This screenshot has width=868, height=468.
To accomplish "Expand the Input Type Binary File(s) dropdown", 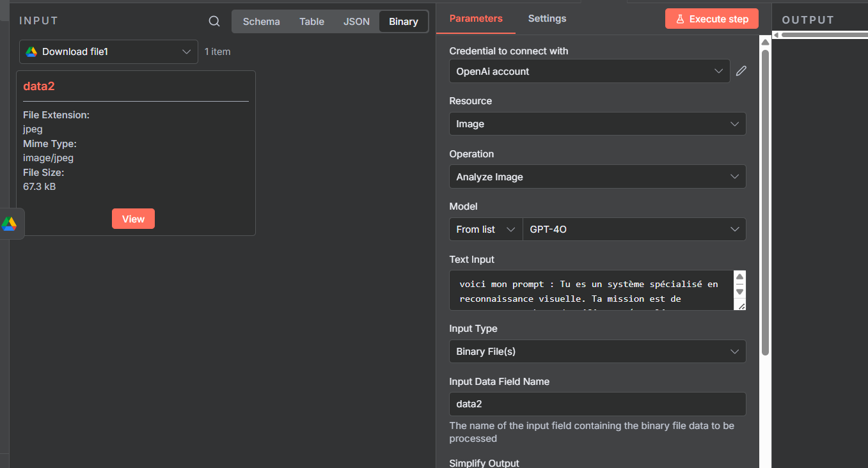I will (x=597, y=352).
